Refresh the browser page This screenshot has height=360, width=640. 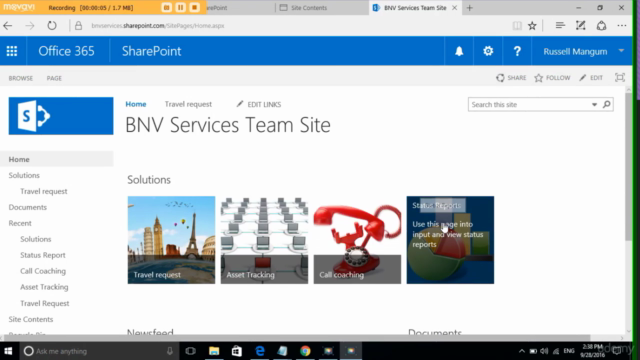(52, 26)
